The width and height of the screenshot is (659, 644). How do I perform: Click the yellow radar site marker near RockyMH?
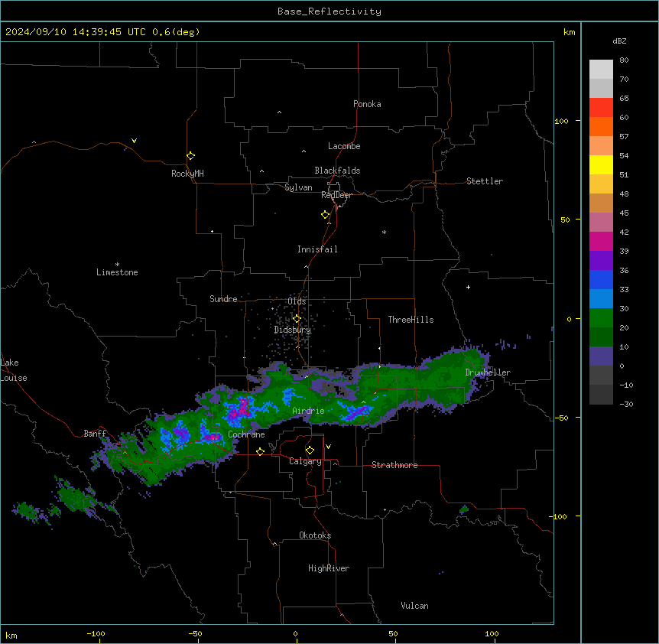[x=191, y=156]
